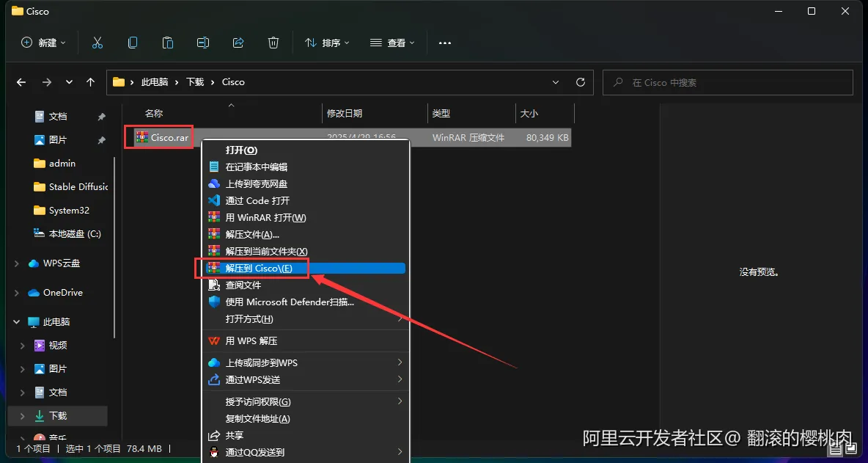Click the search box 在 Cisco 中搜索
Image resolution: width=868 pixels, height=463 pixels.
[727, 82]
